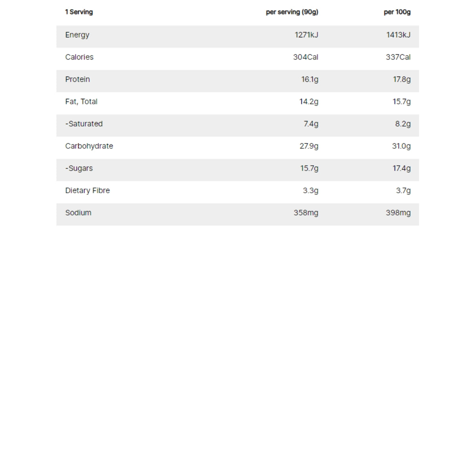Select the Dietary Fibre row label
The image size is (476, 476).
tap(88, 190)
